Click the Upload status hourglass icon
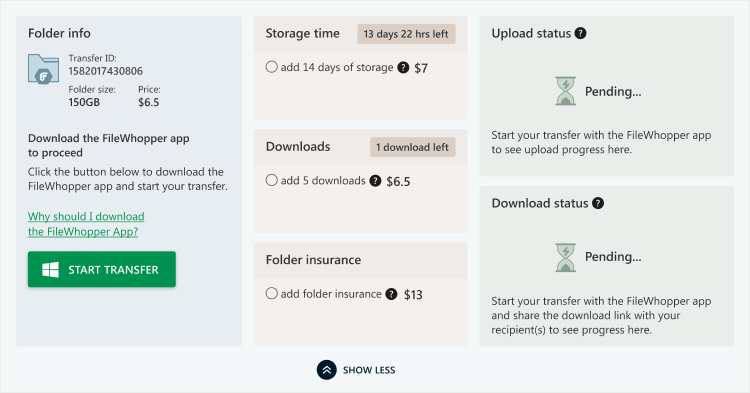Image resolution: width=750 pixels, height=393 pixels. click(565, 91)
